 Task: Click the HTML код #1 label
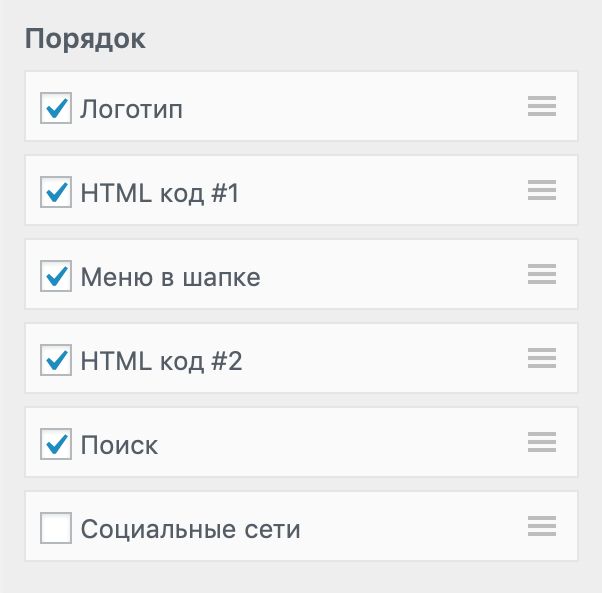160,193
